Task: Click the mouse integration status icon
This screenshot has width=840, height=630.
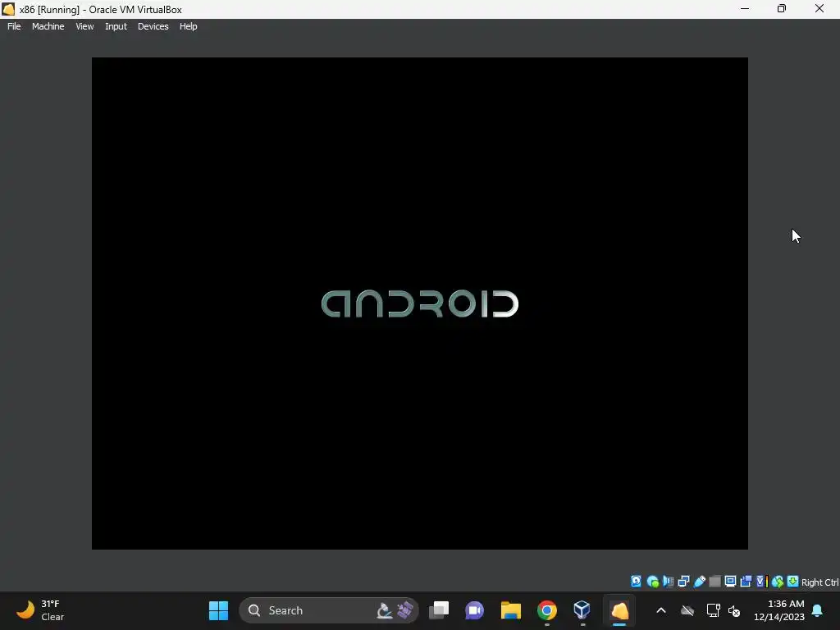Action: [778, 582]
